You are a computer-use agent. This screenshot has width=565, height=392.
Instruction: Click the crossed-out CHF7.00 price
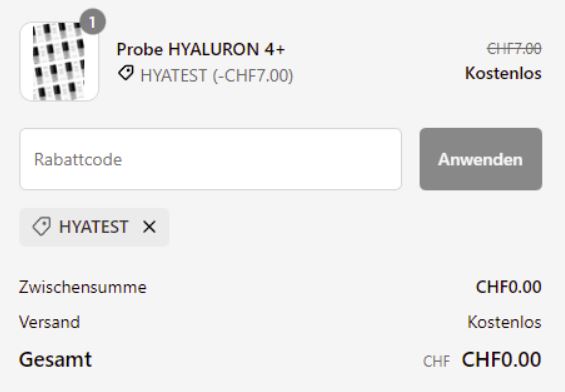point(514,49)
